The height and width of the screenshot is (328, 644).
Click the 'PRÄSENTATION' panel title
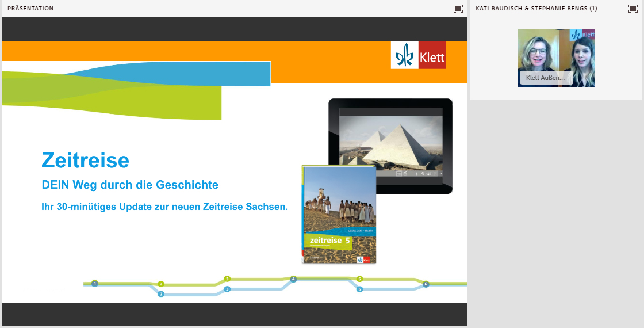30,8
